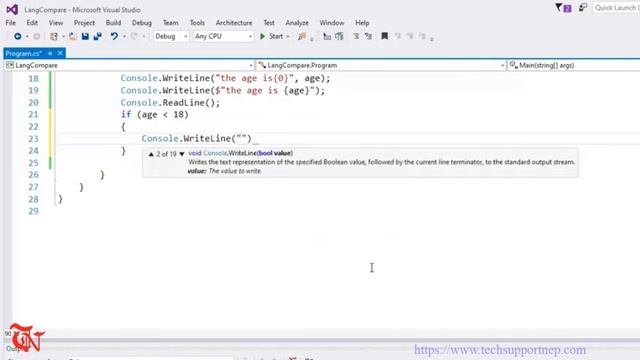Click the increase line indent icon
Screen dimensions: 640x360
[368, 36]
